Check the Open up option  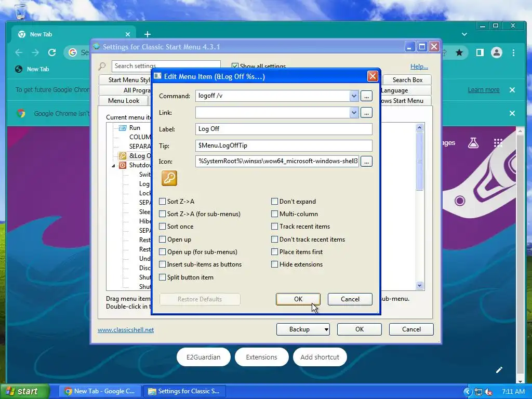coord(162,239)
